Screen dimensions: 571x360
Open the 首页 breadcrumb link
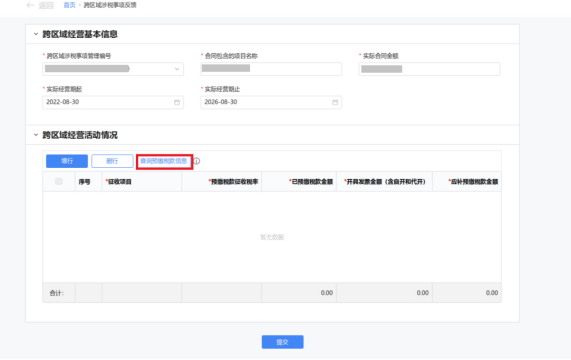point(69,5)
